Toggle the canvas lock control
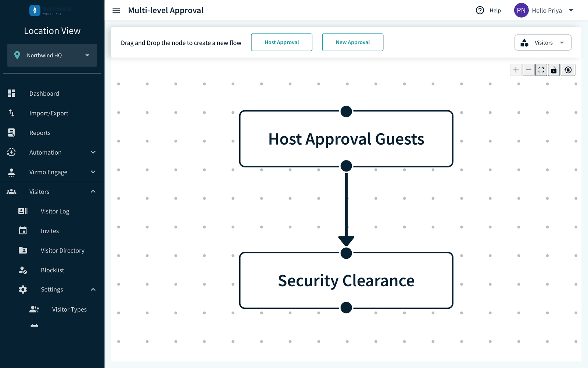The width and height of the screenshot is (588, 368). pyautogui.click(x=554, y=70)
